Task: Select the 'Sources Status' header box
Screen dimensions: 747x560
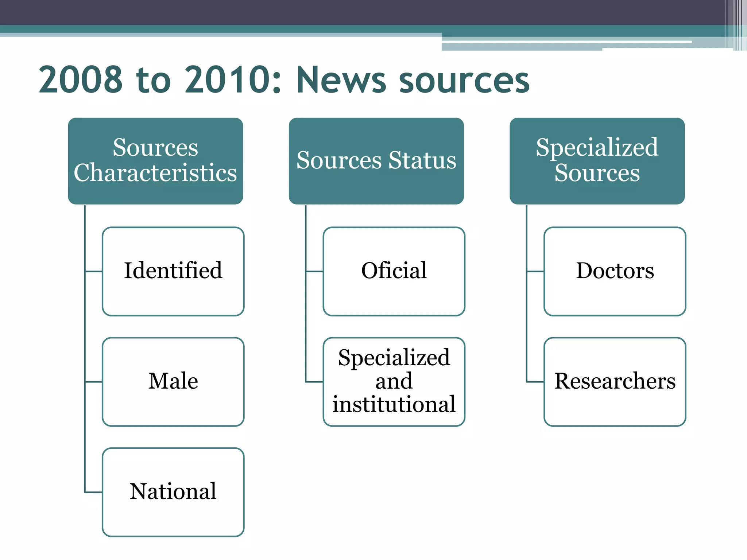Action: tap(376, 161)
